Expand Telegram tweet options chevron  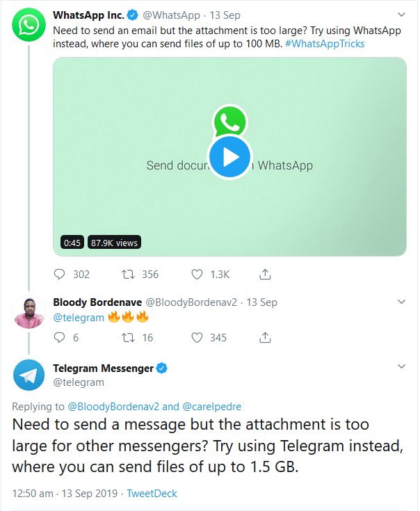[x=401, y=366]
